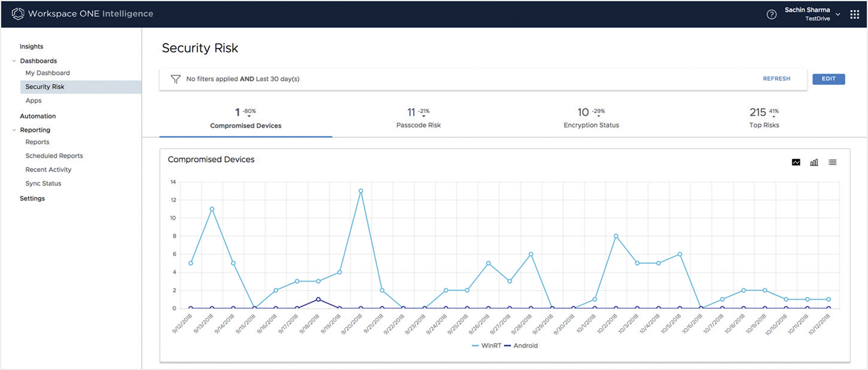Open Reports under Reporting
Image resolution: width=868 pixels, height=370 pixels.
point(37,142)
